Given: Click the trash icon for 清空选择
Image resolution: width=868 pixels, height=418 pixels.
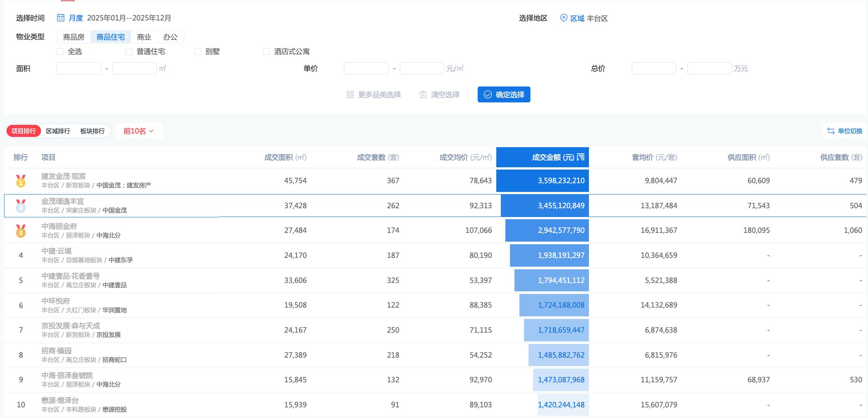Looking at the screenshot, I should pyautogui.click(x=423, y=94).
